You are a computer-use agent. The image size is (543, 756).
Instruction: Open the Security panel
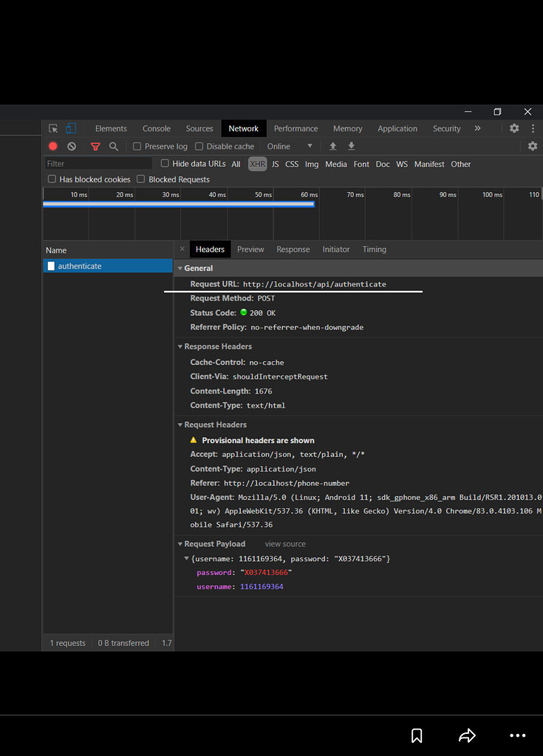(446, 128)
